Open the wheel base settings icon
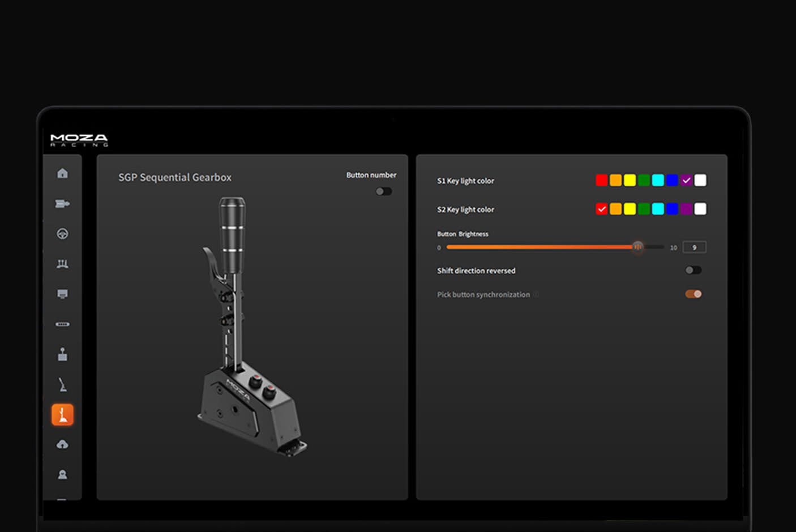This screenshot has height=532, width=796. tap(62, 204)
